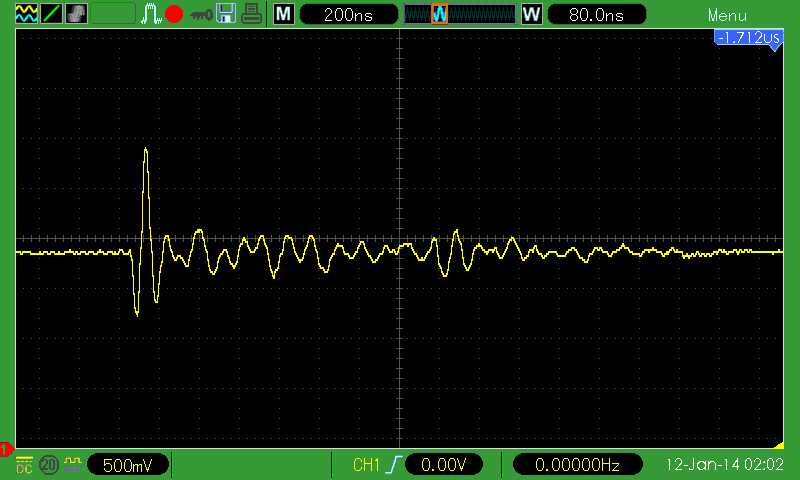800x480 pixels.
Task: Click the DC coupling indicator icon
Action: click(24, 465)
